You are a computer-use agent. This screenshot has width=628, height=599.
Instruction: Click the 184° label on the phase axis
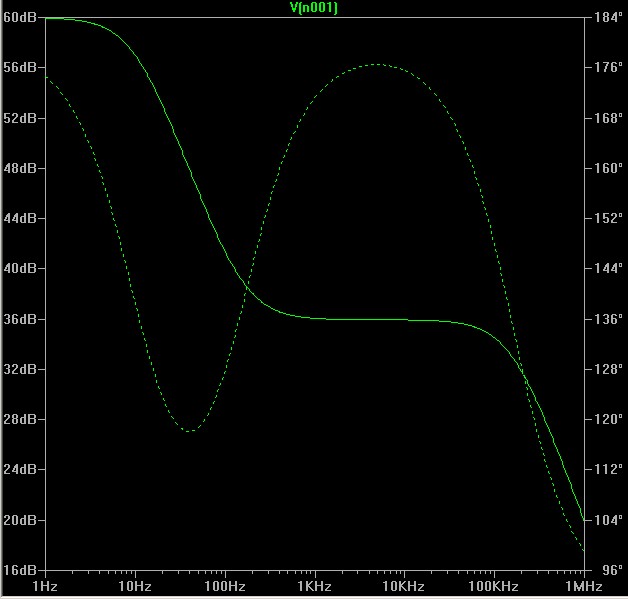pyautogui.click(x=607, y=17)
